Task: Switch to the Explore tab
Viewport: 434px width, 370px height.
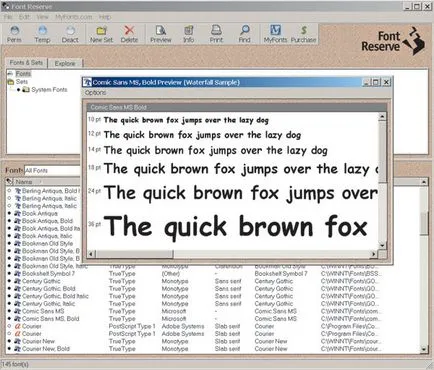Action: click(65, 63)
